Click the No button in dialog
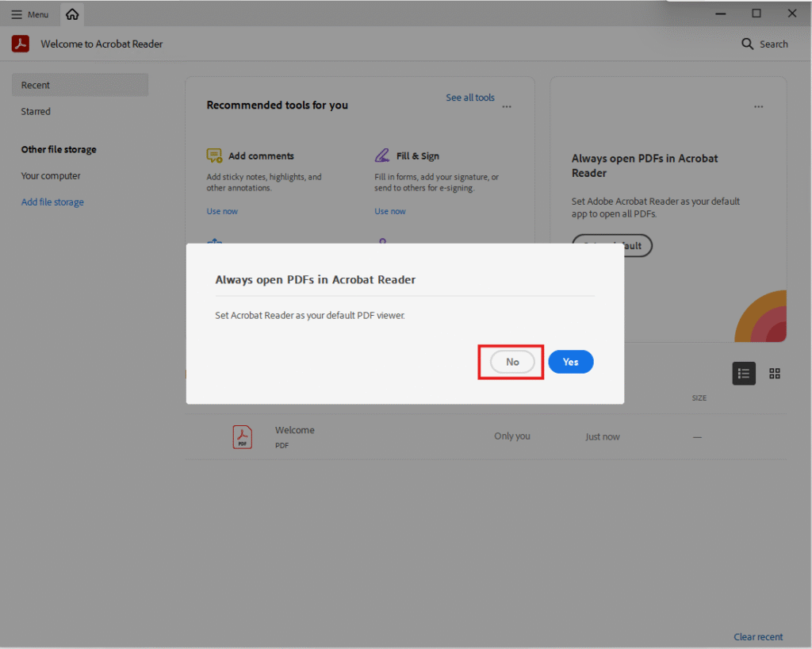The width and height of the screenshot is (812, 649). click(512, 362)
